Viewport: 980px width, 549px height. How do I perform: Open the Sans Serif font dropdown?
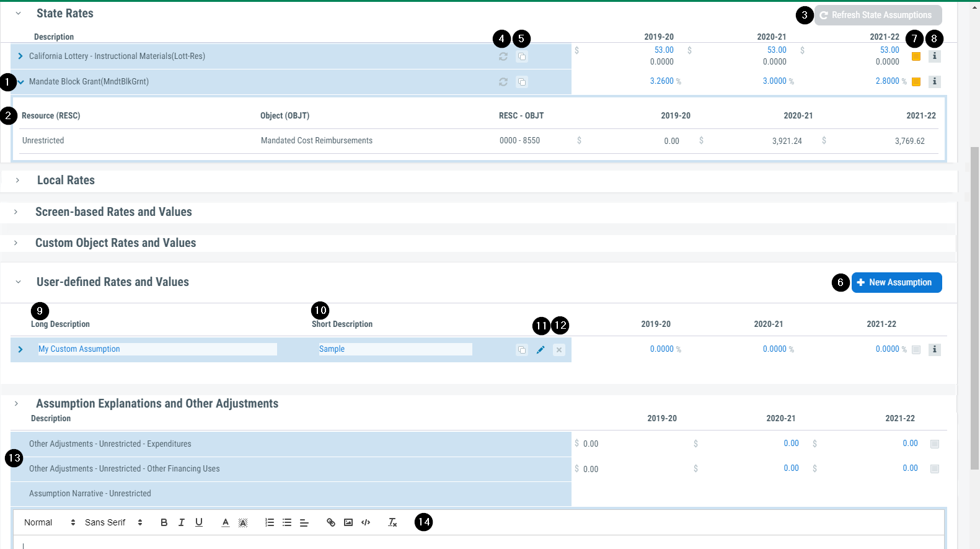click(114, 522)
